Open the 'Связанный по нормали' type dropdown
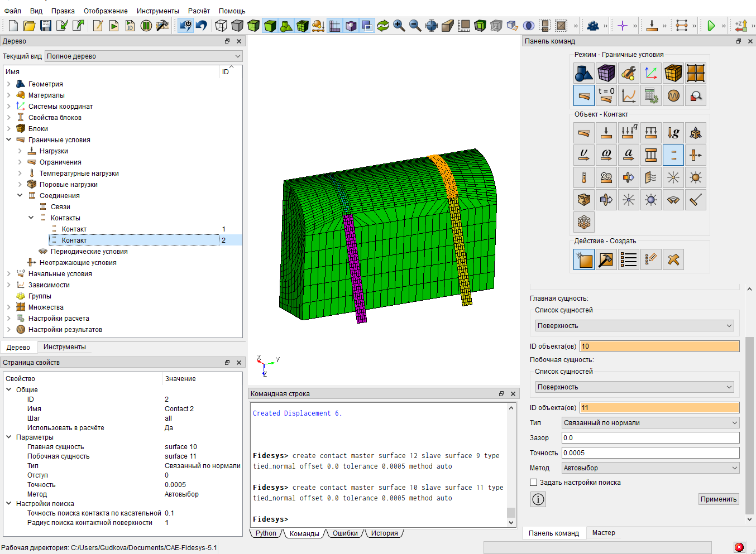Image resolution: width=756 pixels, height=554 pixels. click(650, 423)
